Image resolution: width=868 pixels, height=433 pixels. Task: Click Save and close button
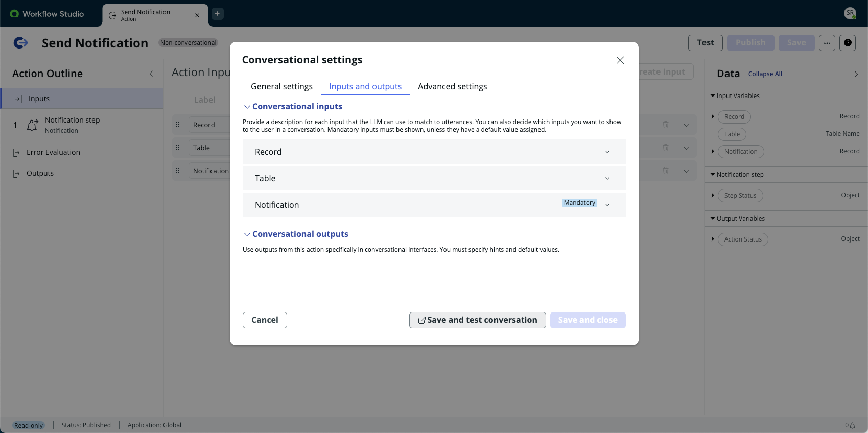pos(588,320)
